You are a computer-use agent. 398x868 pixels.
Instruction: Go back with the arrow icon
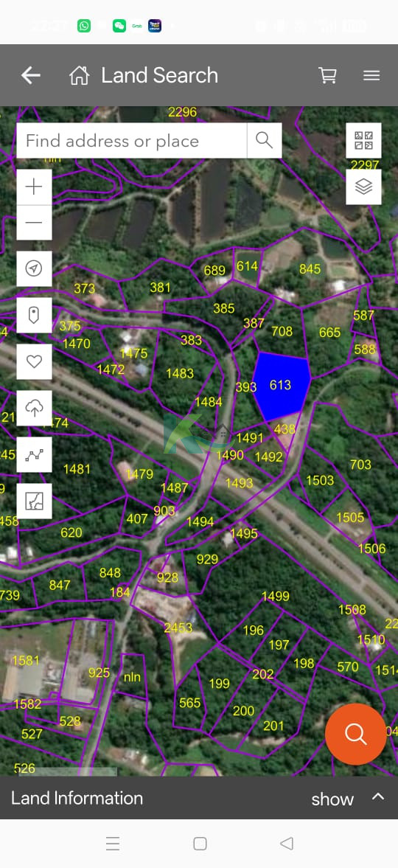coord(31,75)
